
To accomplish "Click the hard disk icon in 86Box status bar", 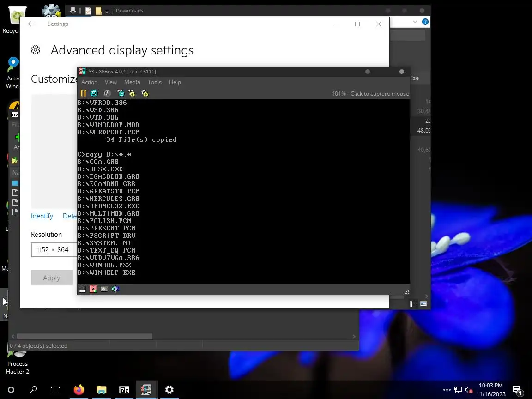I will pos(104,289).
